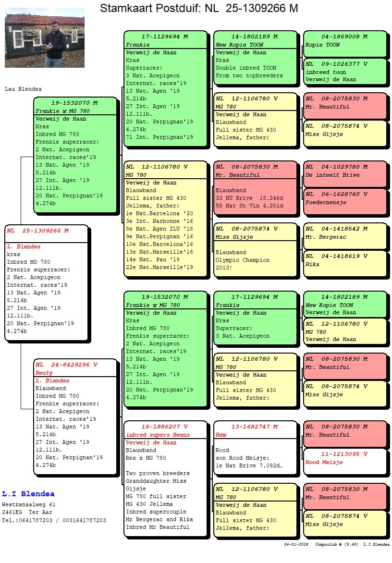Click the blue L.I Blendea owner name
Screen dimensions: 392x563
point(28,494)
